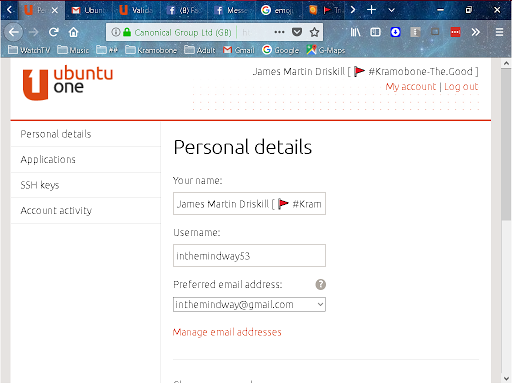Click scrollbar up arrow
This screenshot has width=512, height=384.
[506, 63]
